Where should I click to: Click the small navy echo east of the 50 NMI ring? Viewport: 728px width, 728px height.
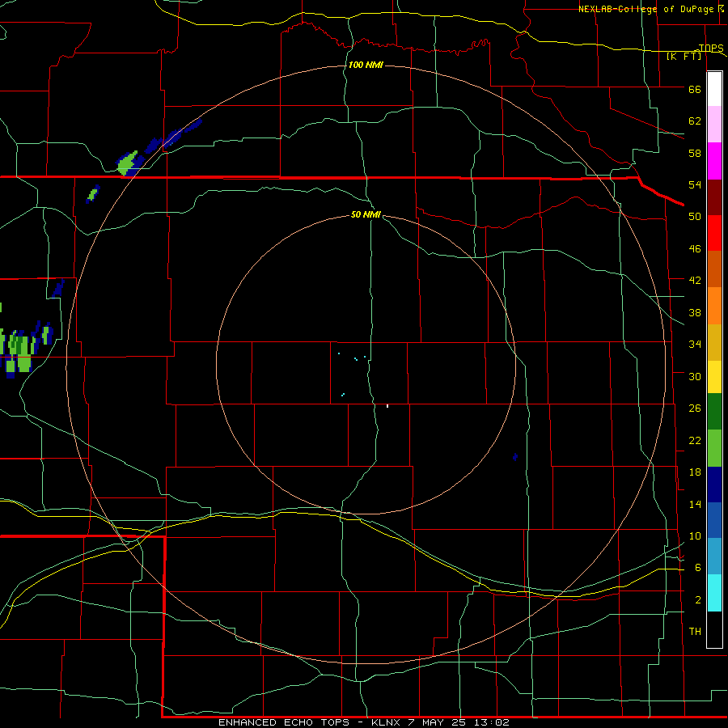[515, 457]
